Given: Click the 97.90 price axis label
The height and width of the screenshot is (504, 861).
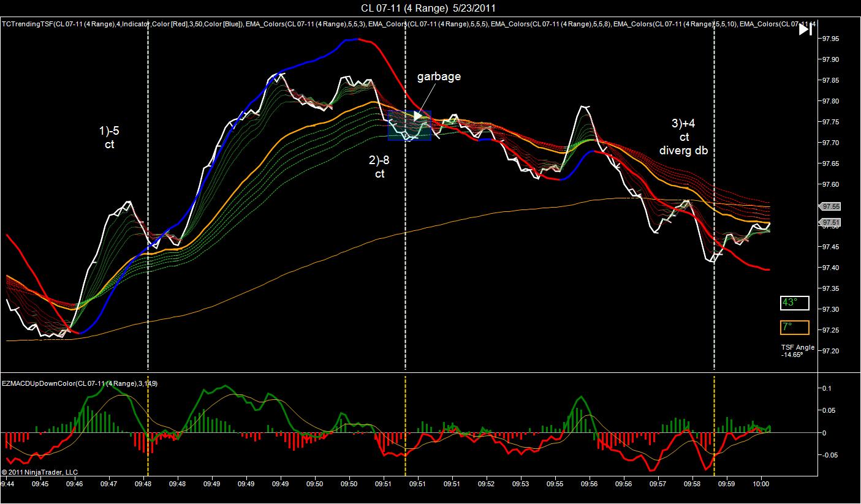Looking at the screenshot, I should tap(830, 59).
